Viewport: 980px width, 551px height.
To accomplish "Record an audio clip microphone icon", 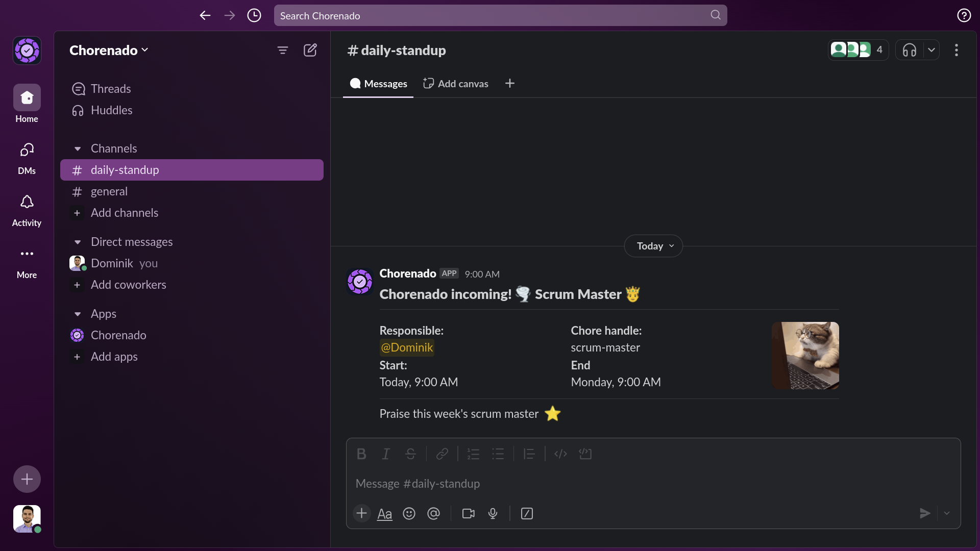I will tap(493, 513).
